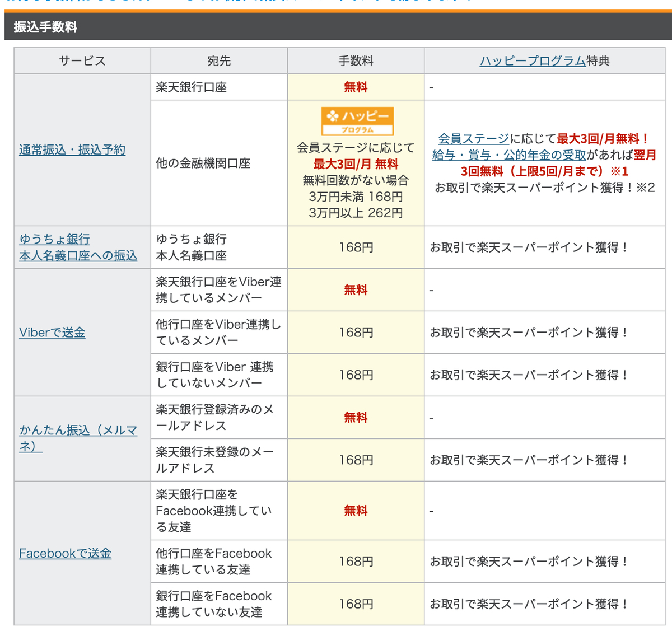Click 168円 fee for 未登録のメールアドレス row

point(356,460)
